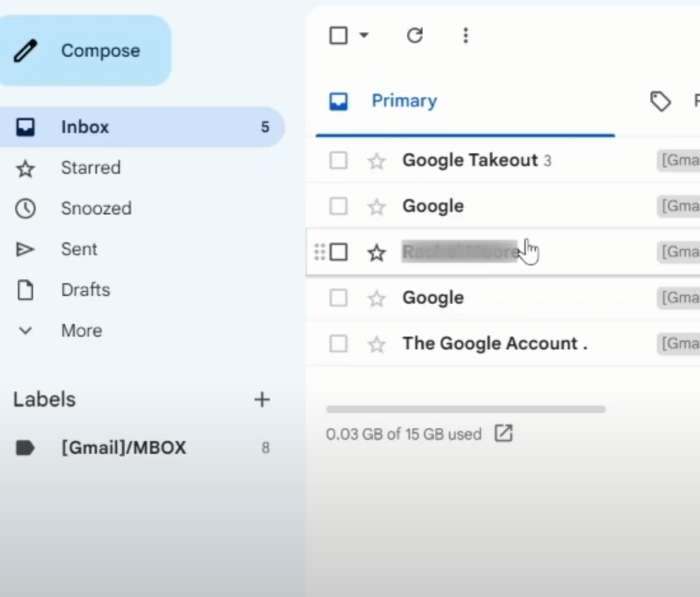Click the Inbox icon in sidebar
The image size is (700, 597).
point(25,127)
